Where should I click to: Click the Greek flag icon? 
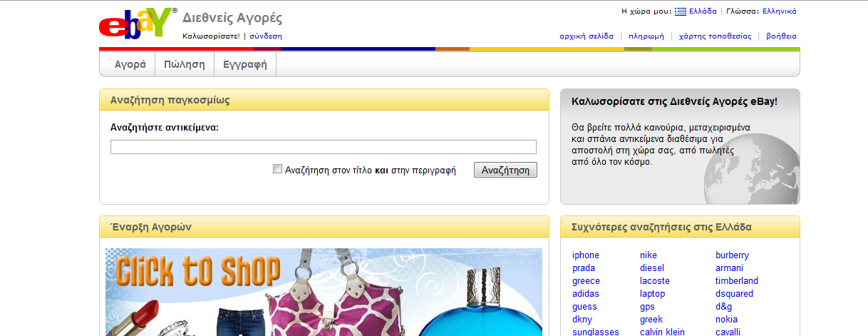click(681, 11)
